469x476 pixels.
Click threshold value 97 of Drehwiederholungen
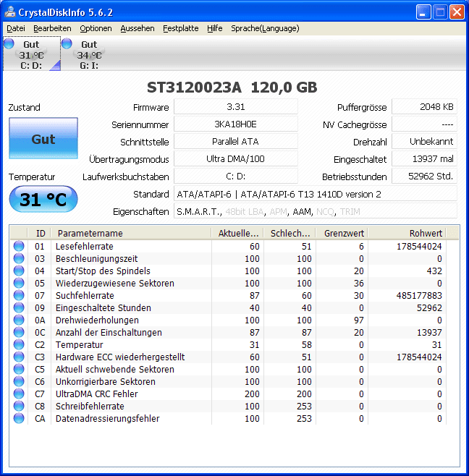coord(359,320)
